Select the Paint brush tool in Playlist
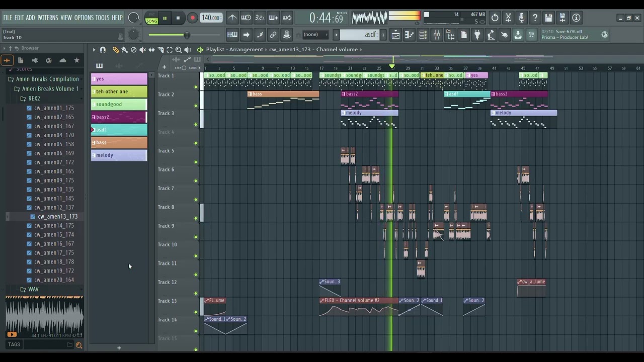Viewport: 644px width, 362px height. point(124,50)
